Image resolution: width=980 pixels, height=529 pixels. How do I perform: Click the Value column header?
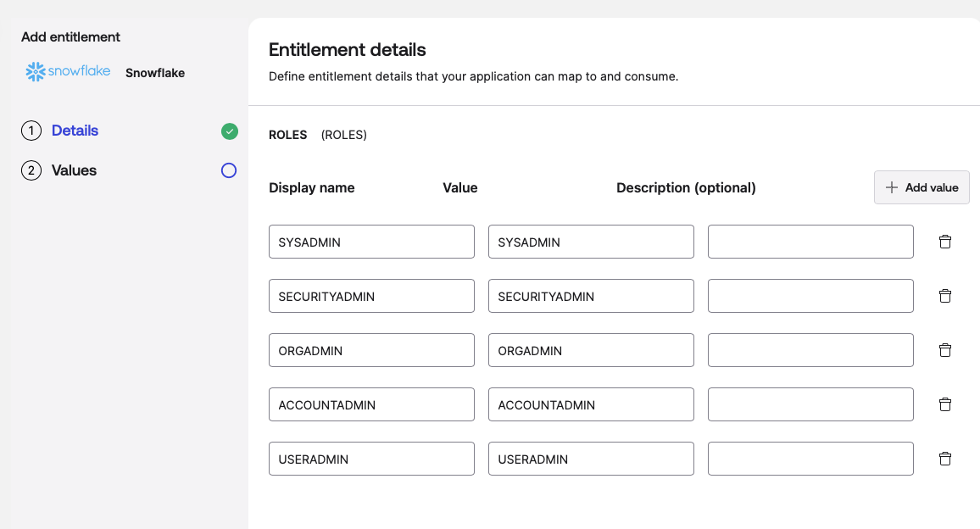click(460, 187)
